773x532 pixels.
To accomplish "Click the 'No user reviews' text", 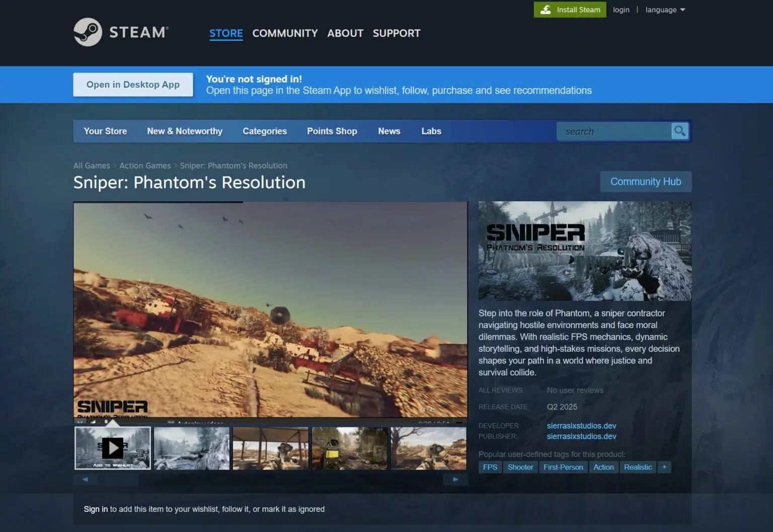I will pos(575,390).
